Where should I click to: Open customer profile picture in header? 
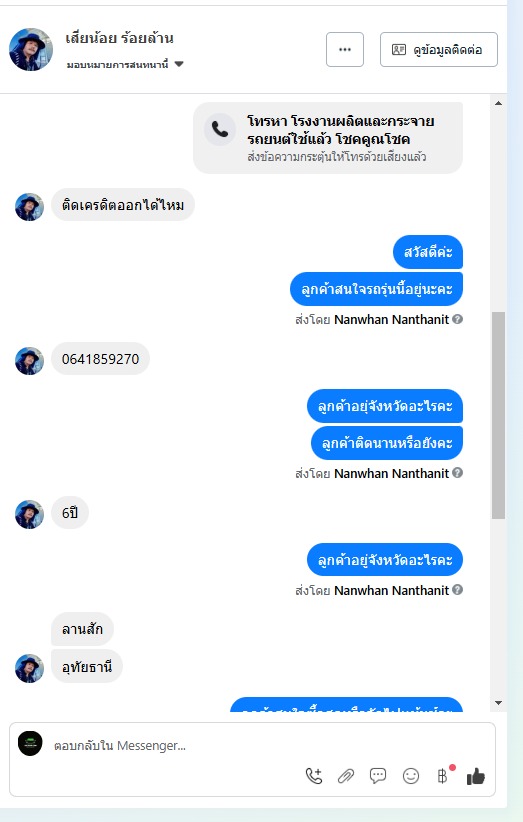31,49
